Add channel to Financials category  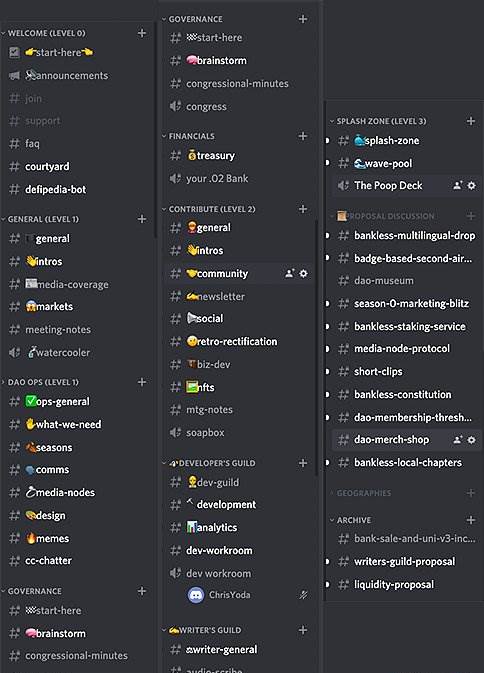[x=303, y=136]
